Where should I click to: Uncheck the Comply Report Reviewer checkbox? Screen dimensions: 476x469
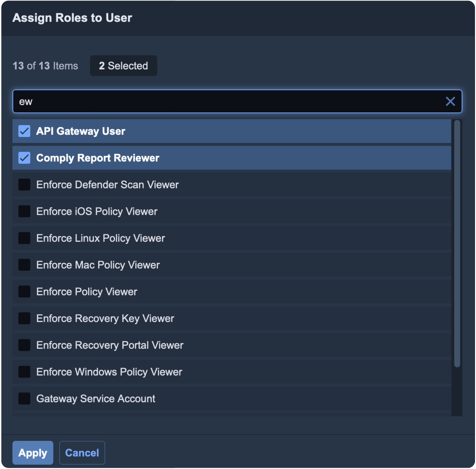pyautogui.click(x=24, y=158)
